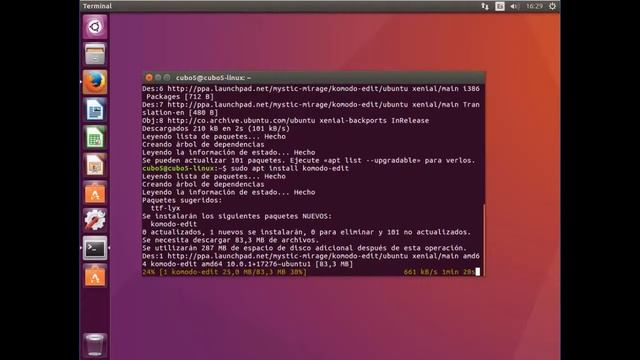Viewport: 640px width, 360px height.
Task: Click the text 'ttf-lyx' in terminal
Action: 165,208
